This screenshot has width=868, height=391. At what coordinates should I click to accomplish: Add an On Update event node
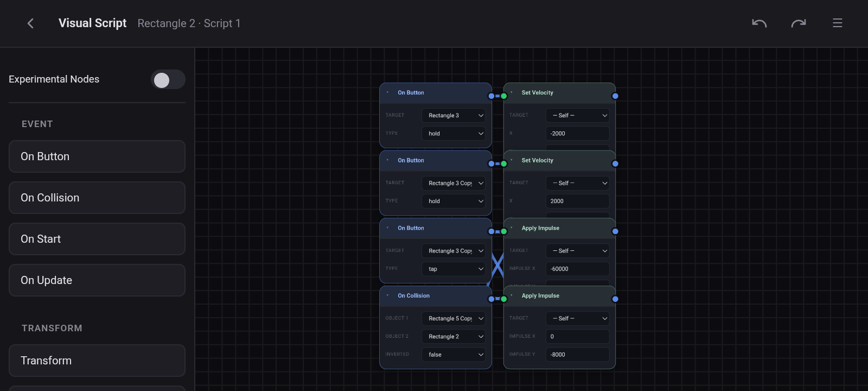tap(97, 280)
